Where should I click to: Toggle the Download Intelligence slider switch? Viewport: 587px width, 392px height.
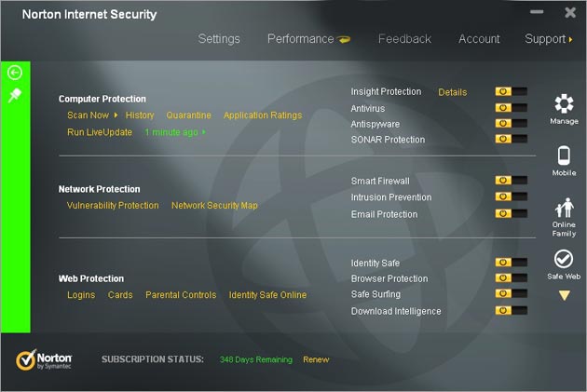click(x=511, y=310)
